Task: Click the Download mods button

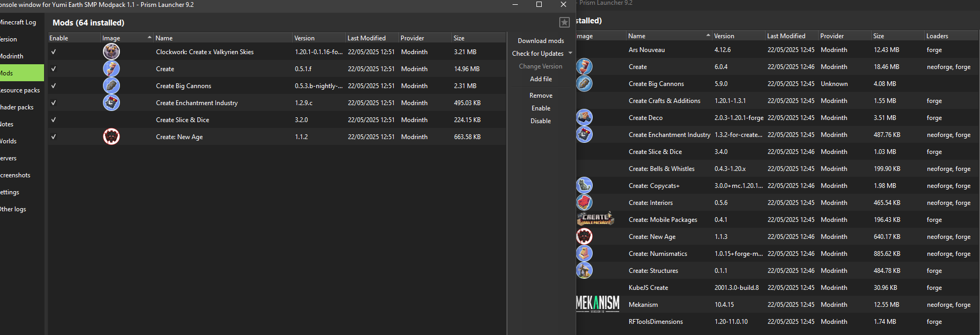Action: click(x=541, y=41)
